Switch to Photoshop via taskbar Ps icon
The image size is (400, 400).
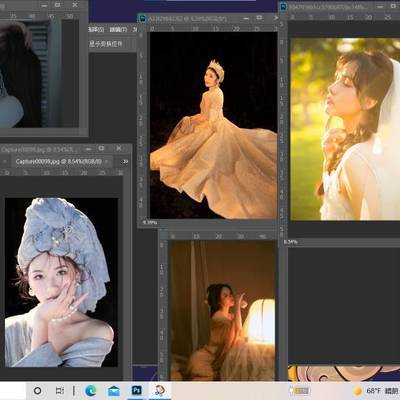pos(137,390)
